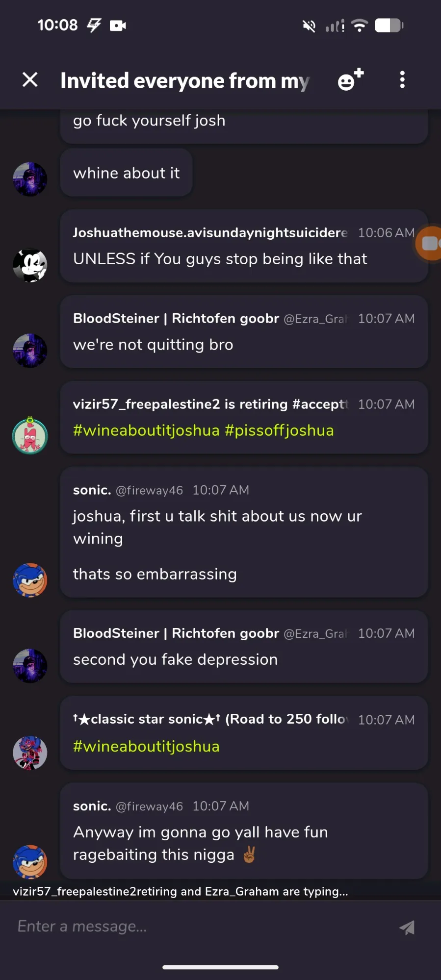
Task: Tap Joshuathemouse's Mickey avatar
Action: tap(30, 265)
